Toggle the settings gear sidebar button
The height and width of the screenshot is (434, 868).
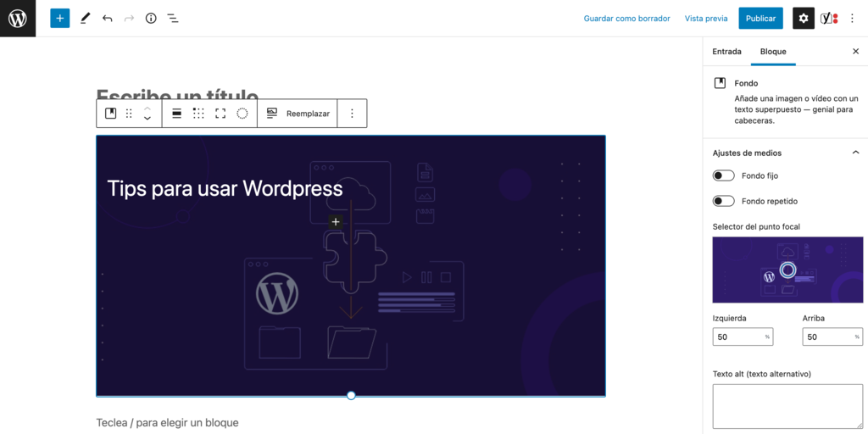point(804,19)
